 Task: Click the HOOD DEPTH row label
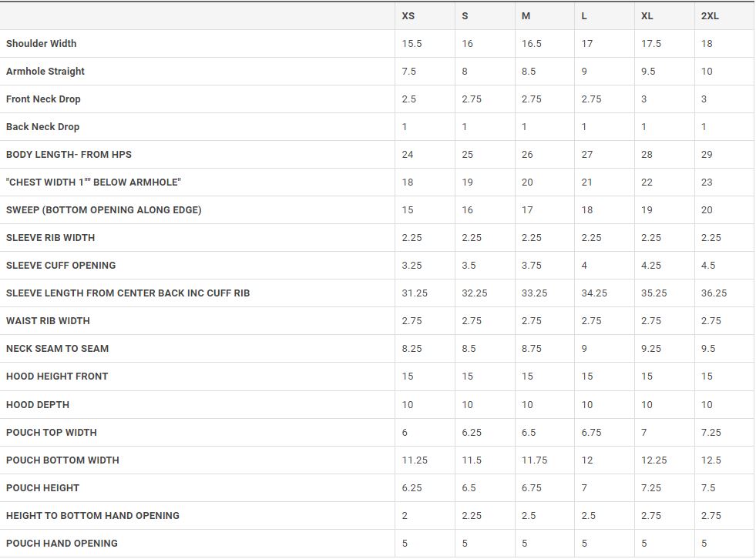(38, 405)
